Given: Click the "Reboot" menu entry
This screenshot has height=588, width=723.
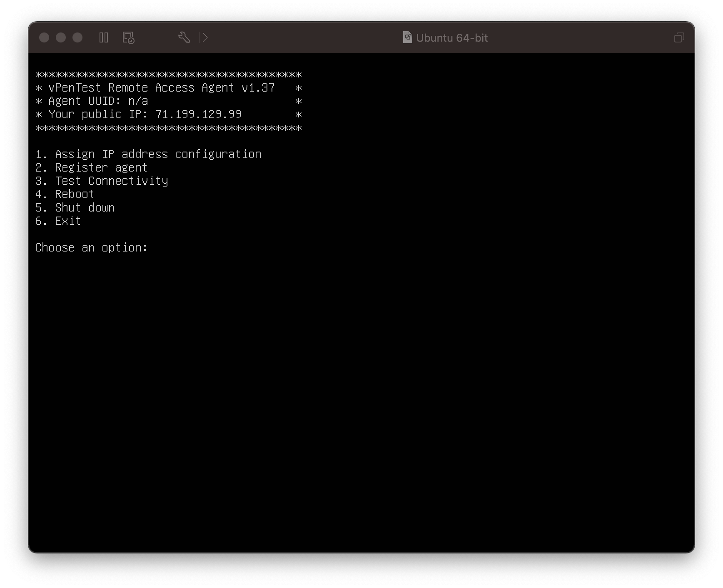Looking at the screenshot, I should tap(74, 194).
